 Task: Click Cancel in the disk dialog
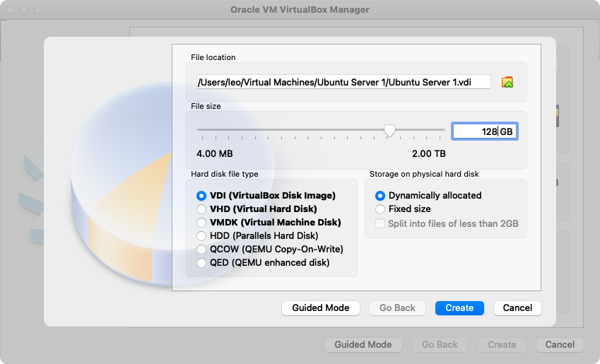coord(517,308)
